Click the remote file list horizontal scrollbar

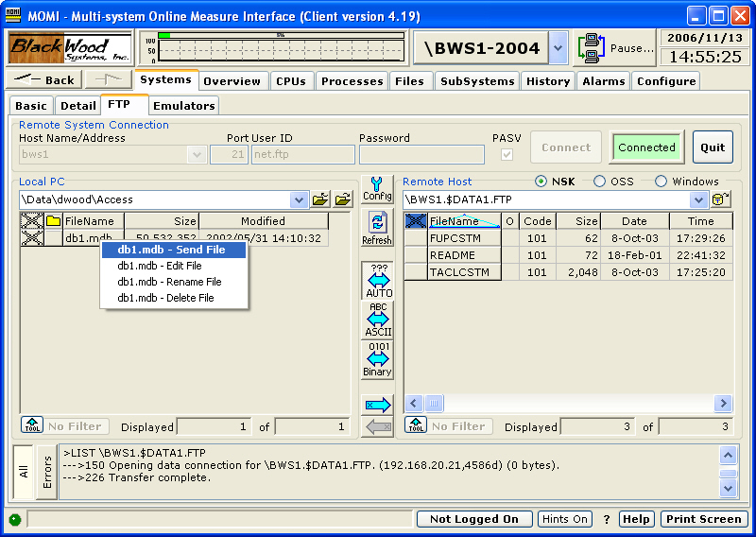(x=567, y=404)
